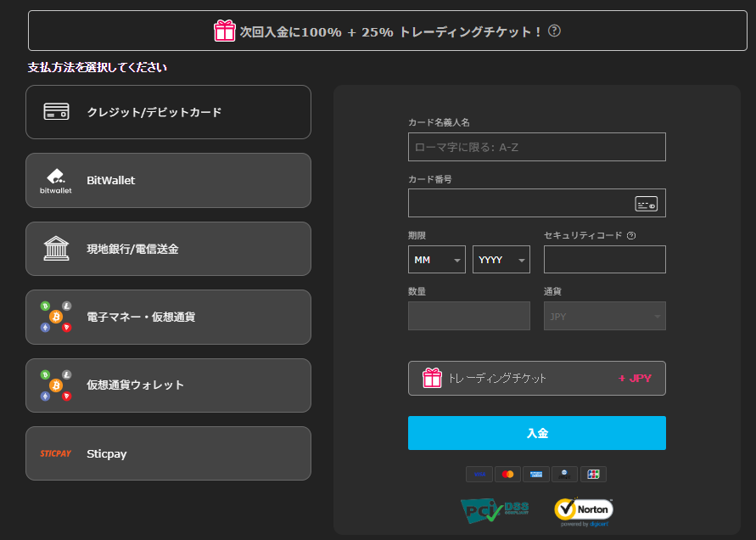The width and height of the screenshot is (756, 540).
Task: Open the expiry month MM dropdown
Action: coord(436,260)
